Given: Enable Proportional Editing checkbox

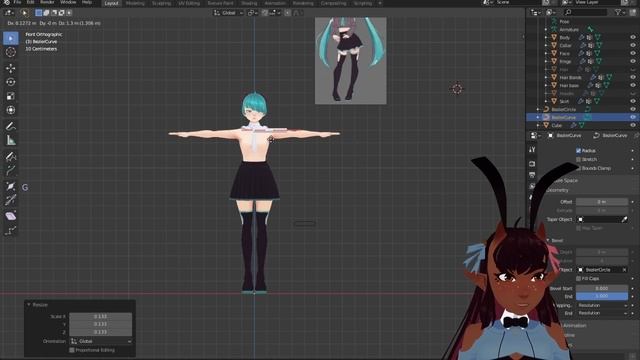Looking at the screenshot, I should [72, 350].
